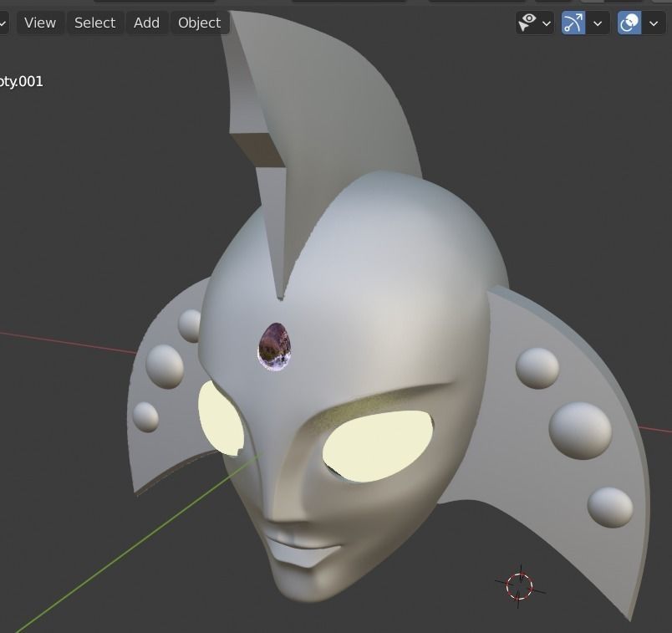Toggle Show Gizmo button
The height and width of the screenshot is (633, 672).
573,23
